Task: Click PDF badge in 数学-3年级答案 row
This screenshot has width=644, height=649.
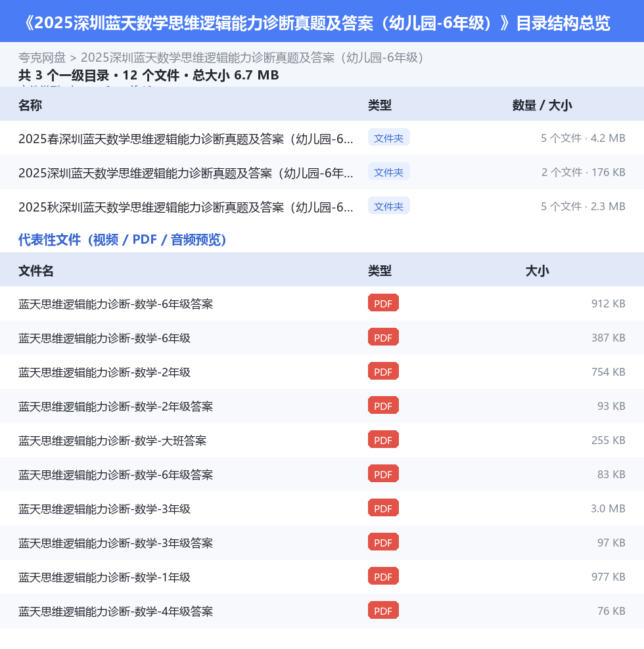Action: coord(383,542)
